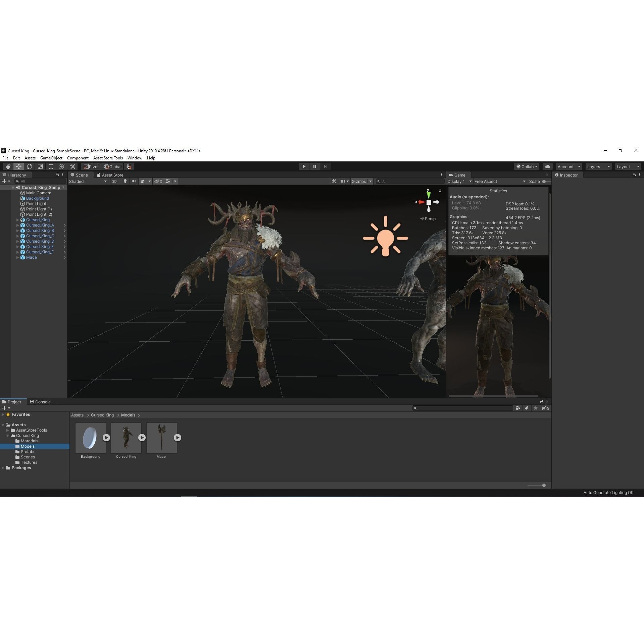Open the GameObject menu
644x644 pixels.
coord(51,158)
